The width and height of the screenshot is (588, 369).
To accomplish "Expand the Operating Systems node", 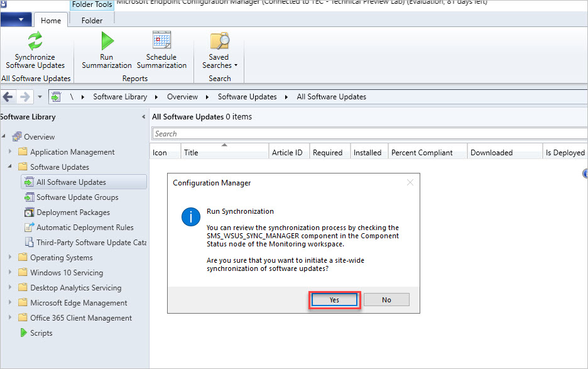I will coord(10,257).
